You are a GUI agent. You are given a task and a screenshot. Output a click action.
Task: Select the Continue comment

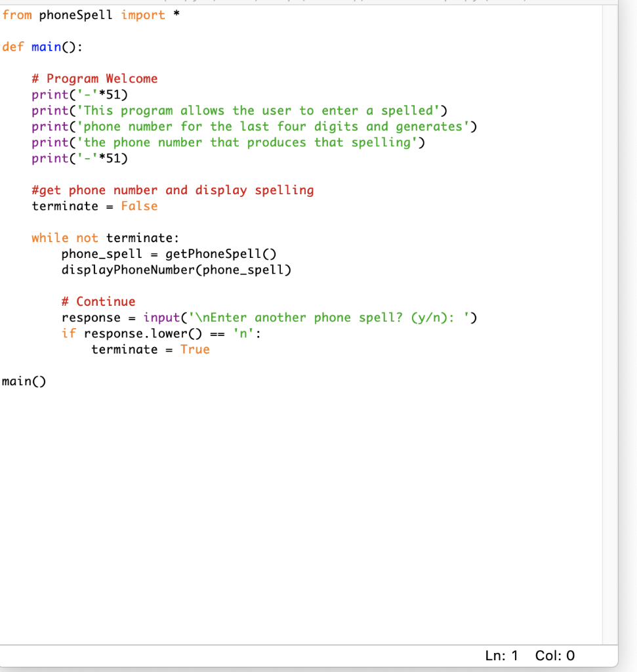point(98,301)
